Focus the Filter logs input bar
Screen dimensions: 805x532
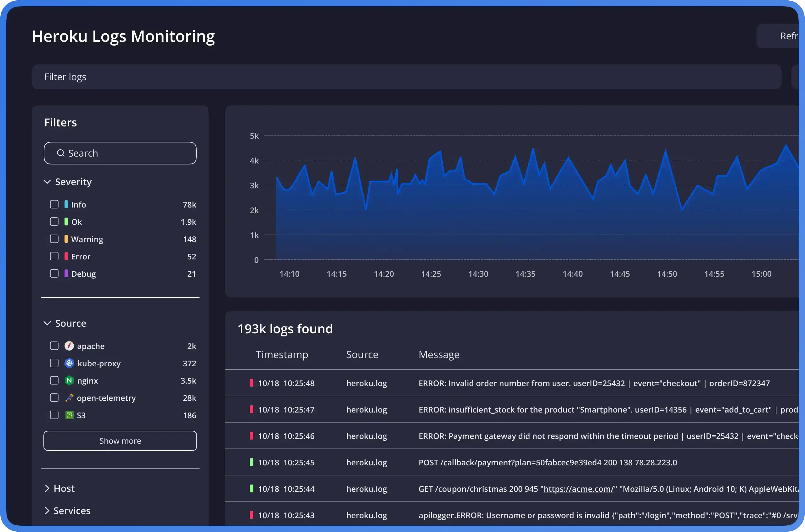[x=407, y=77]
